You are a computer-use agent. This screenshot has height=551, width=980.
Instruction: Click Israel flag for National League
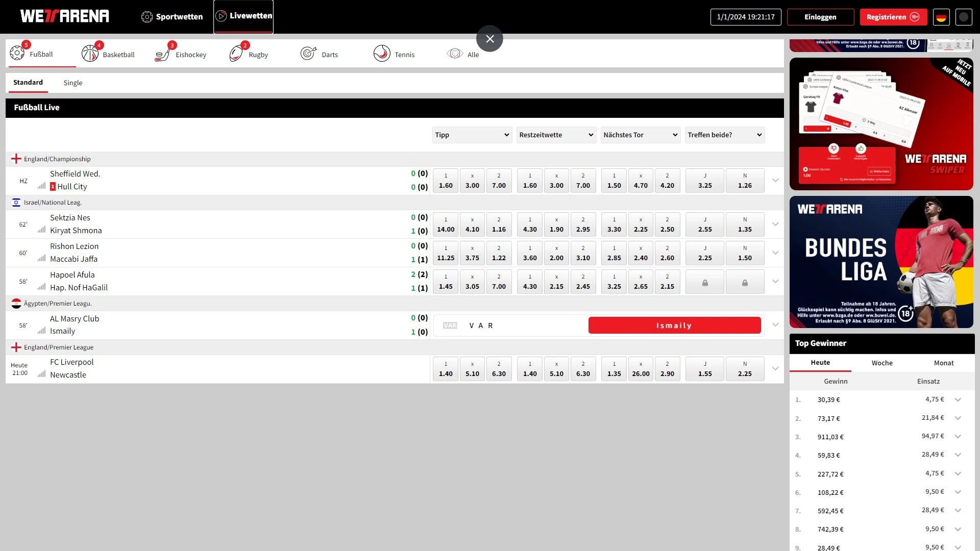16,203
